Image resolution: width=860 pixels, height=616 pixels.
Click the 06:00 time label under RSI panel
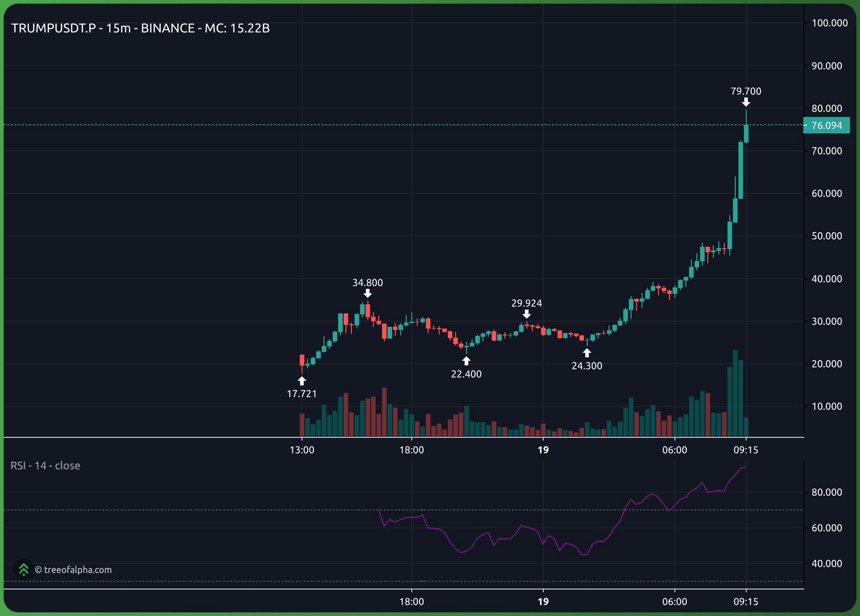click(x=674, y=602)
